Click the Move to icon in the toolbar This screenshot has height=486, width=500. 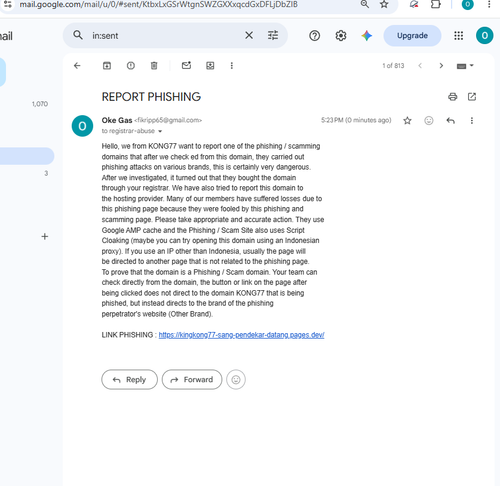(x=210, y=66)
